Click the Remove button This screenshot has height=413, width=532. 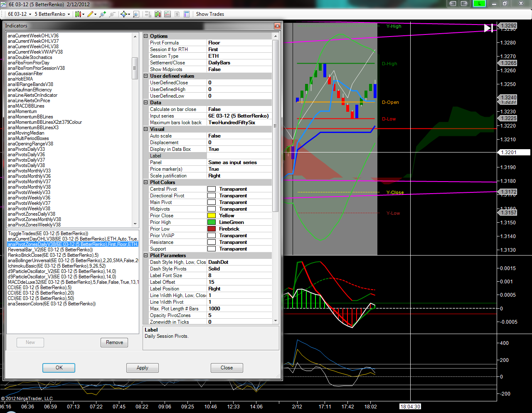[x=114, y=342]
